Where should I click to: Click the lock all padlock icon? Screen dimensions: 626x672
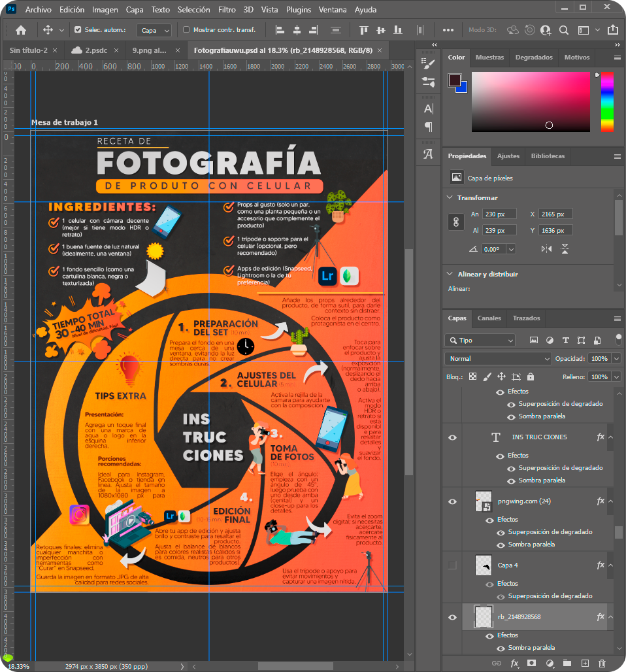pyautogui.click(x=530, y=377)
